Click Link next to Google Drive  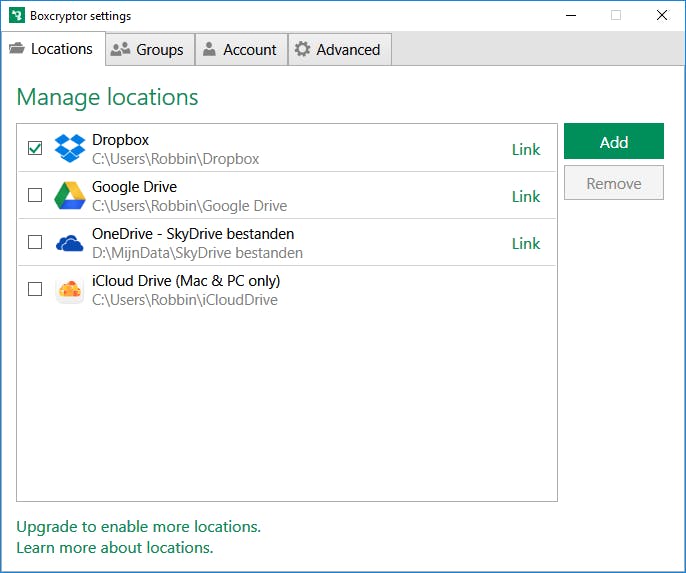[x=526, y=196]
